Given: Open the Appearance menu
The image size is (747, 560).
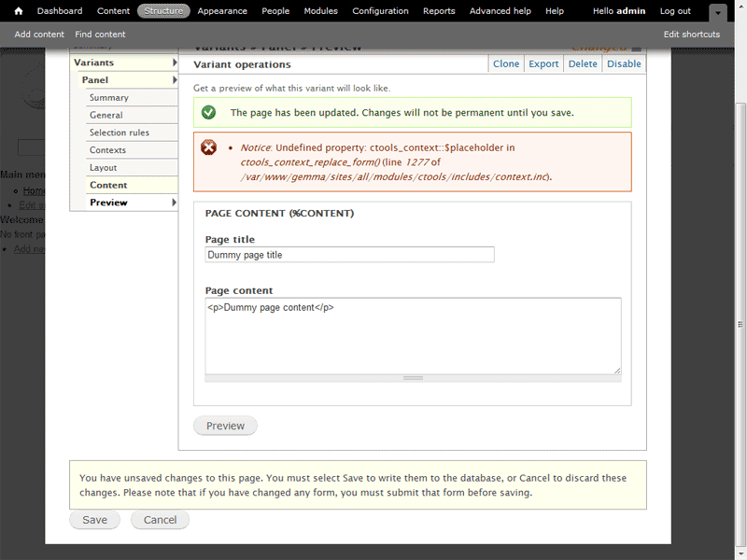Looking at the screenshot, I should coord(222,10).
